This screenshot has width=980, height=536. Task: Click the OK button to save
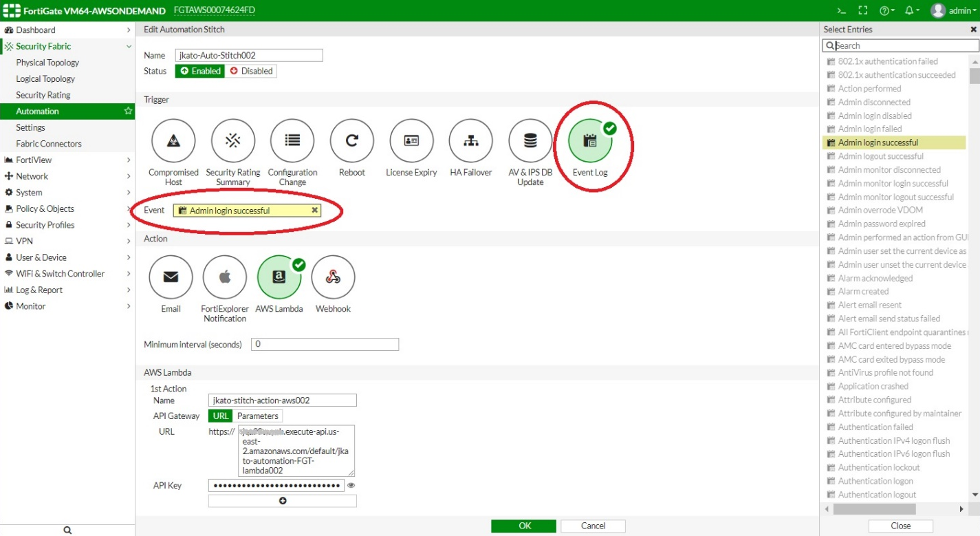point(523,525)
